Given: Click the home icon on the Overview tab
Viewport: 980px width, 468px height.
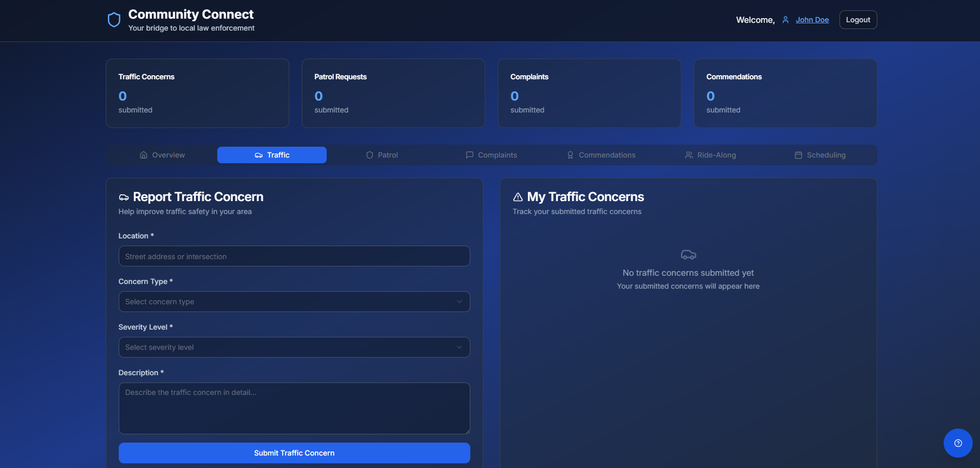Looking at the screenshot, I should pyautogui.click(x=144, y=155).
